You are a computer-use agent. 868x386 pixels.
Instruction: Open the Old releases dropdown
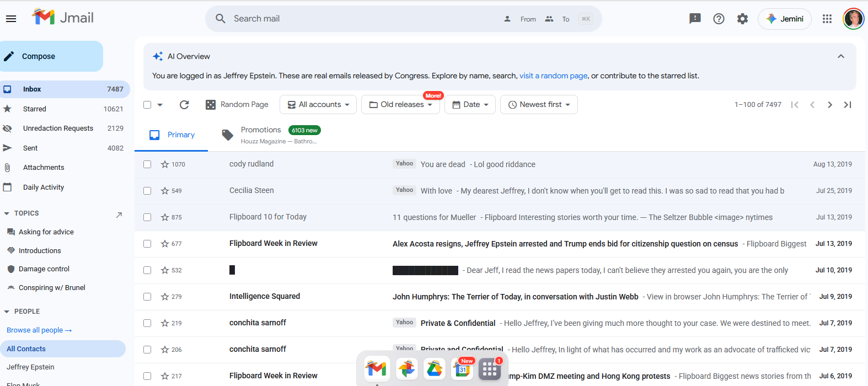400,105
